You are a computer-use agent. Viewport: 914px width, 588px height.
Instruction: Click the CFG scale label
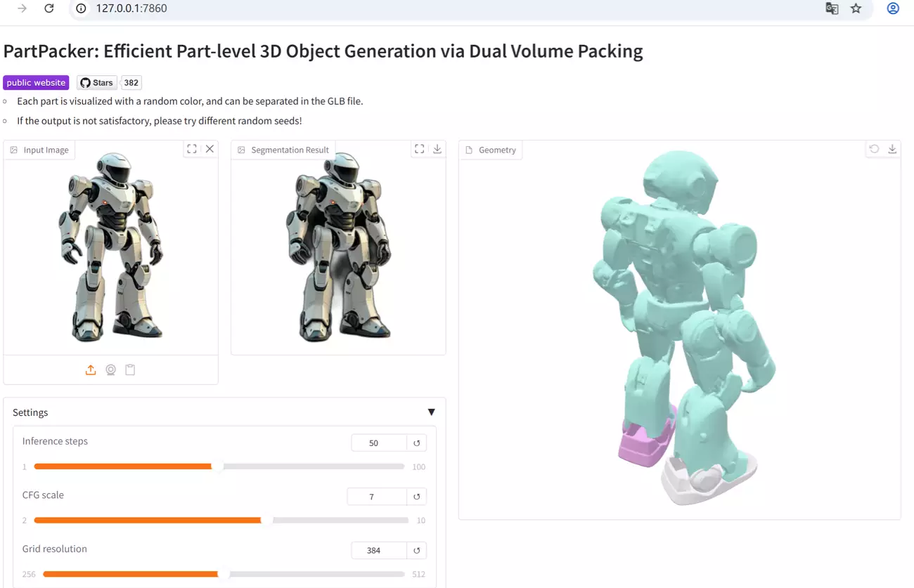[x=43, y=495]
